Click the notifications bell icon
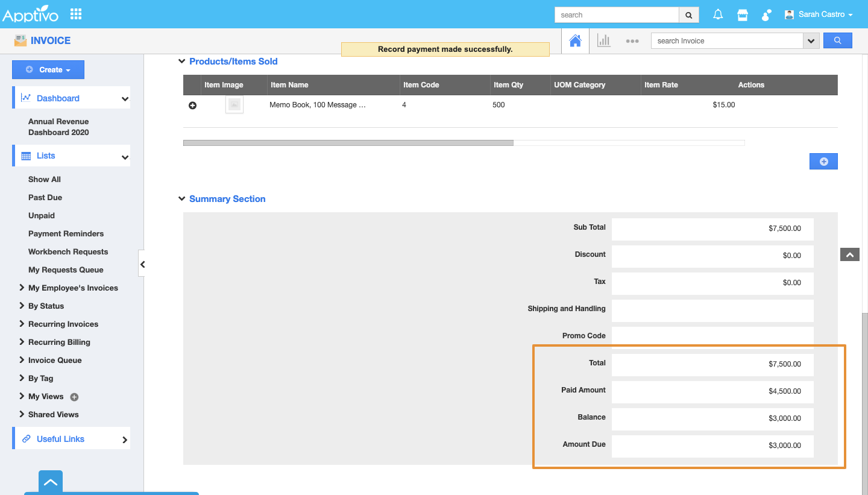Viewport: 868px width, 495px height. click(x=718, y=15)
